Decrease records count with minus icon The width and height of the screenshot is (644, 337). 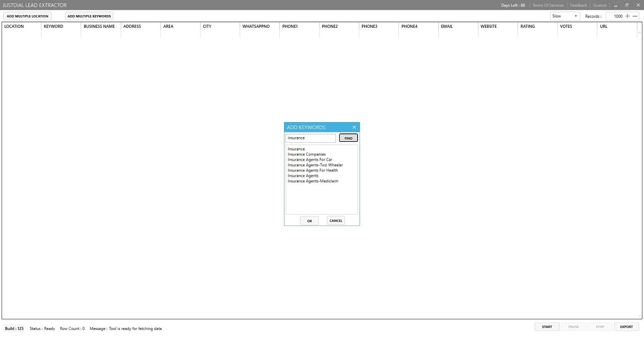tap(635, 16)
